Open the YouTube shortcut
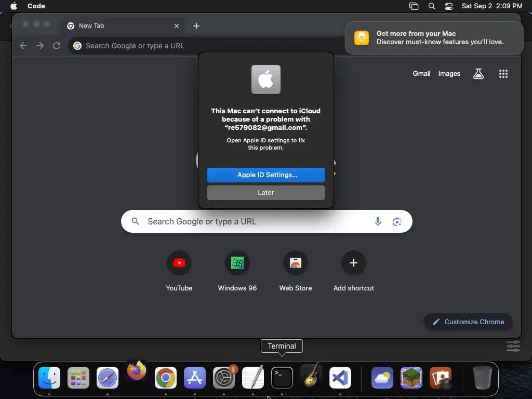Viewport: 532px width, 399px height. tap(179, 271)
